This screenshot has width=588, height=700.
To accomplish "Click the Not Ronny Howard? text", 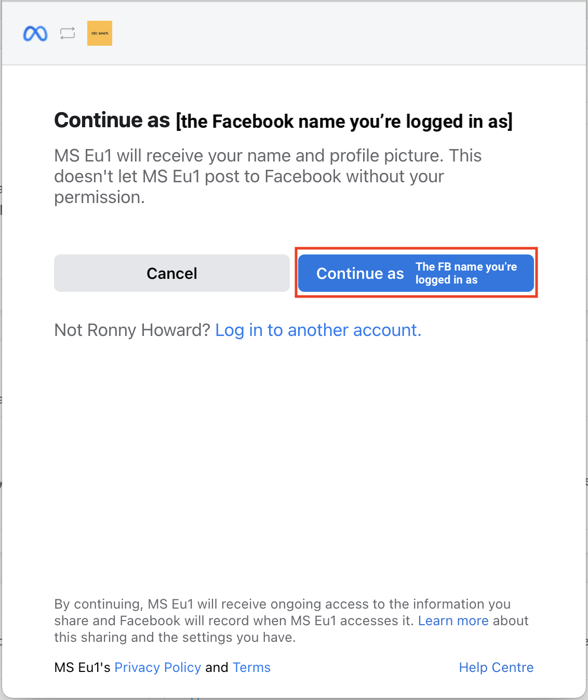I will 132,330.
